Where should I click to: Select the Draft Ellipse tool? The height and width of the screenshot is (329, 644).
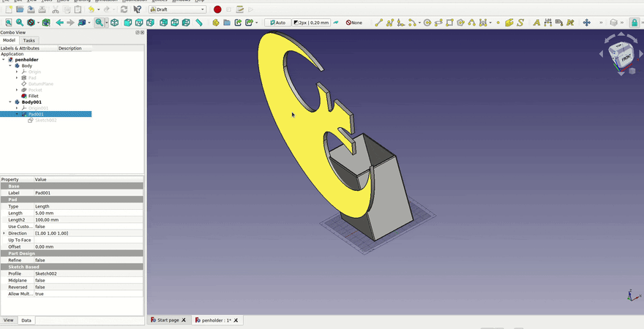pos(438,23)
